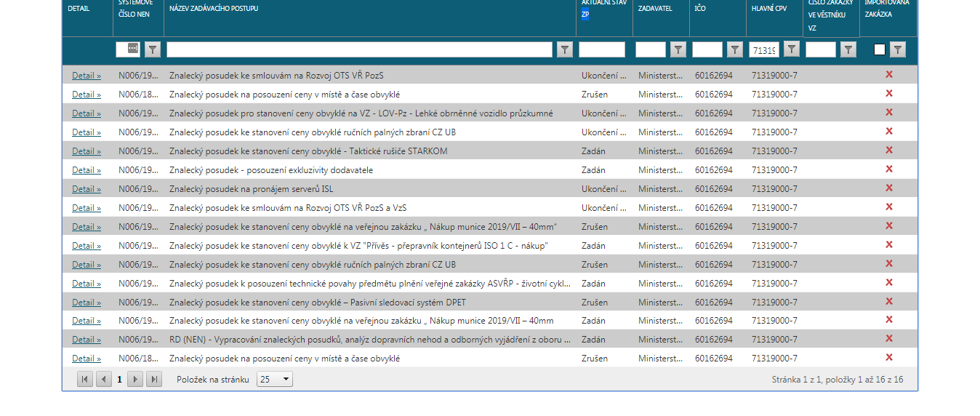Click the Importovaná zakázka filter icon
This screenshot has width=980, height=416.
[x=898, y=49]
